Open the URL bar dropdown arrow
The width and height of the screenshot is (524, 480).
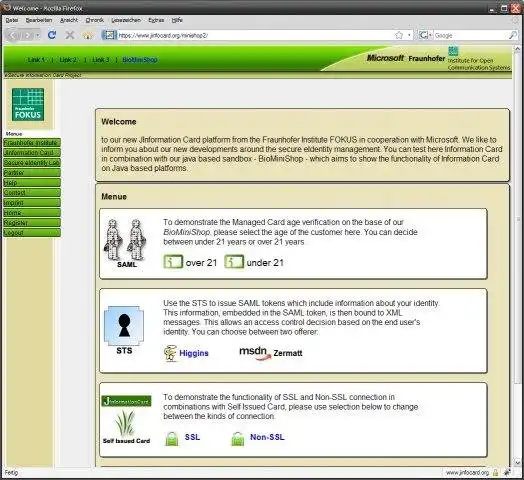coord(409,35)
